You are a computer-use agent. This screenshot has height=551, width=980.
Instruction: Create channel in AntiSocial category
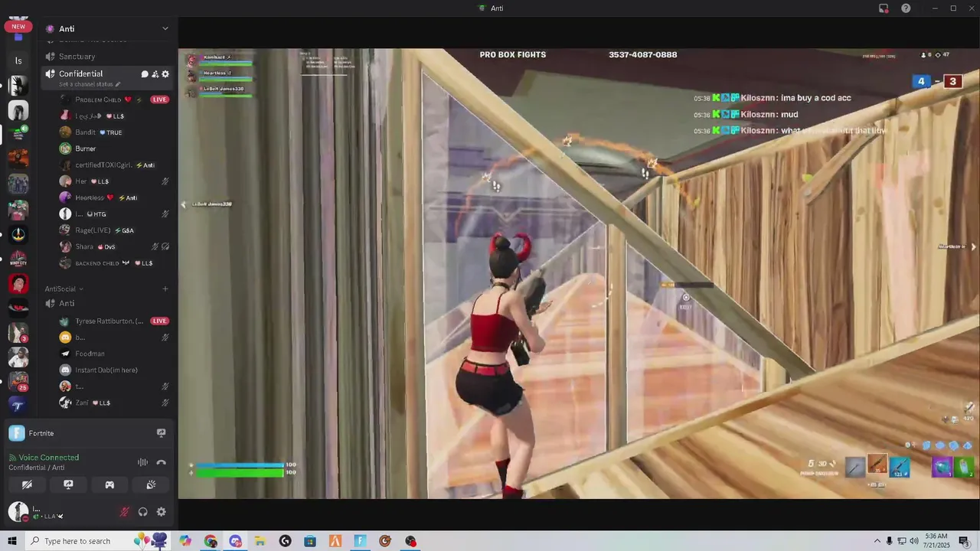(x=165, y=289)
